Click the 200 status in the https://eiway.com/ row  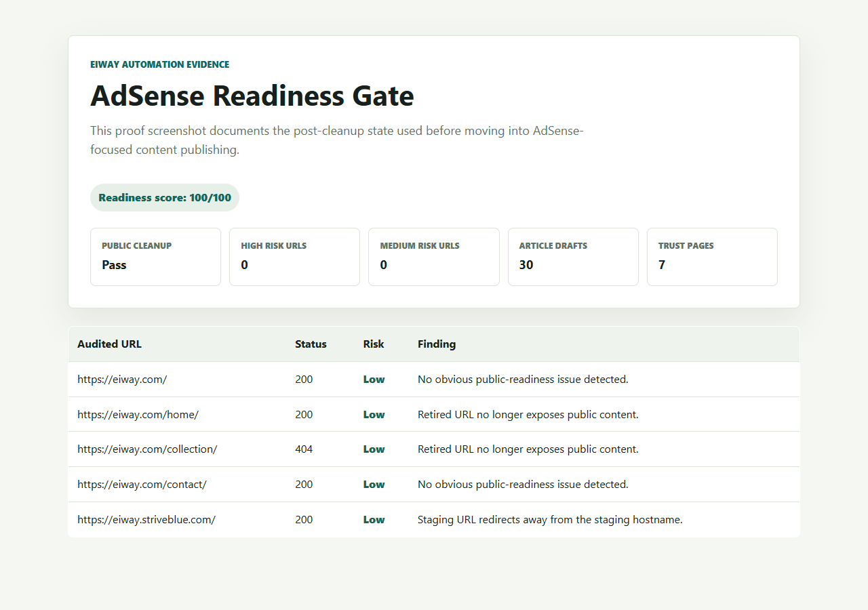click(304, 380)
